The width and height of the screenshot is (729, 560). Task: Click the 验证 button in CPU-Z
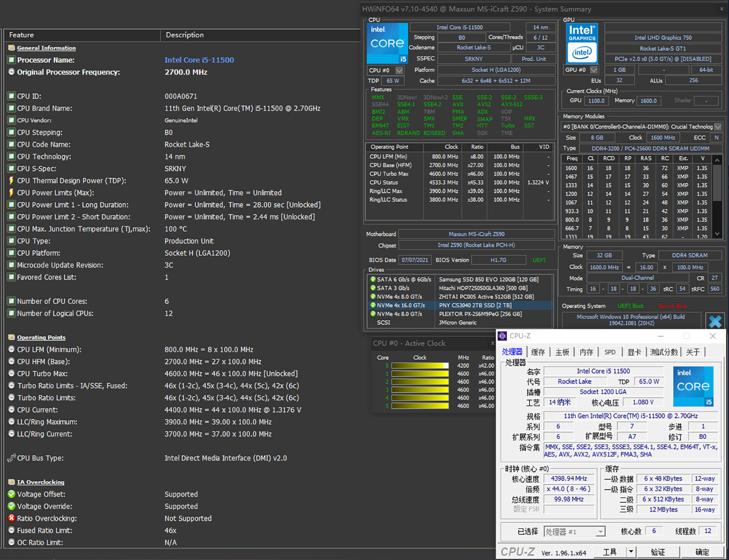click(x=658, y=552)
